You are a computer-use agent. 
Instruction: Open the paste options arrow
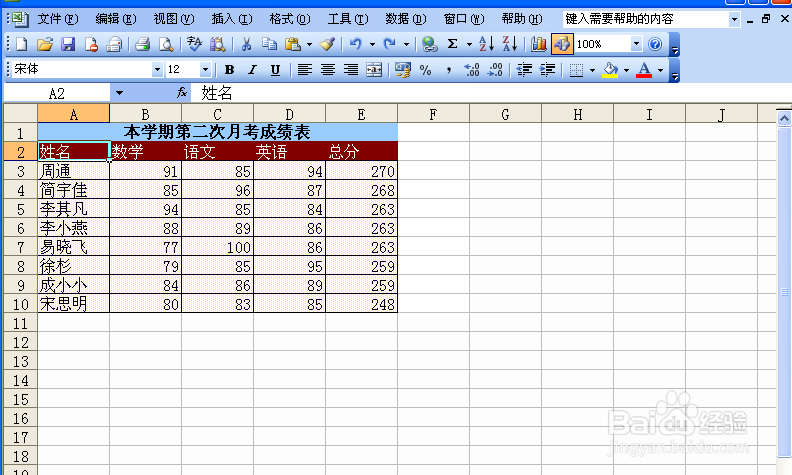pos(309,44)
